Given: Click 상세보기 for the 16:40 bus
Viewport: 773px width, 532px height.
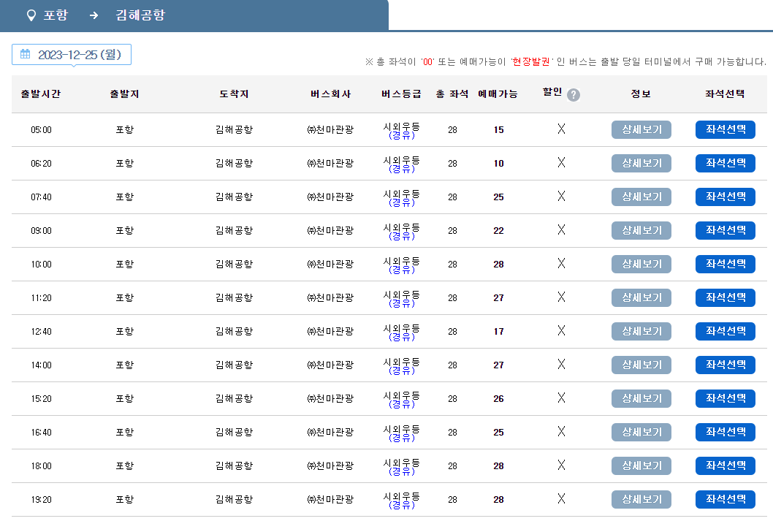Looking at the screenshot, I should pyautogui.click(x=641, y=433).
